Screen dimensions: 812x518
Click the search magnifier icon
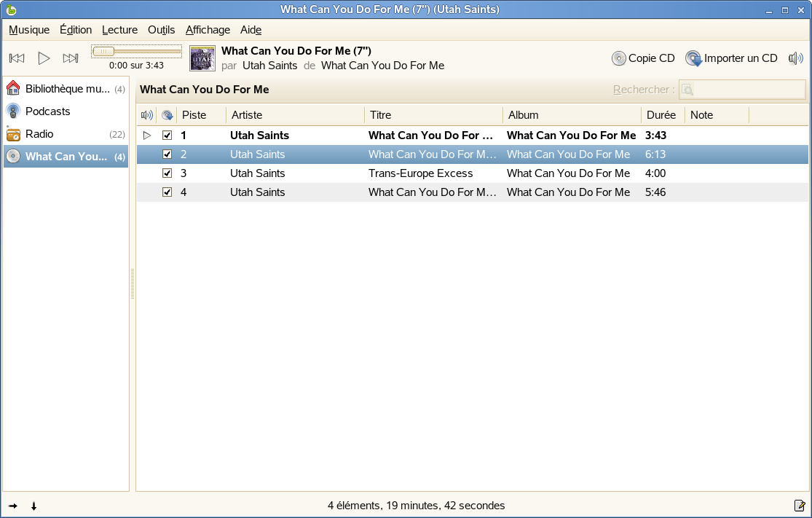(x=687, y=90)
